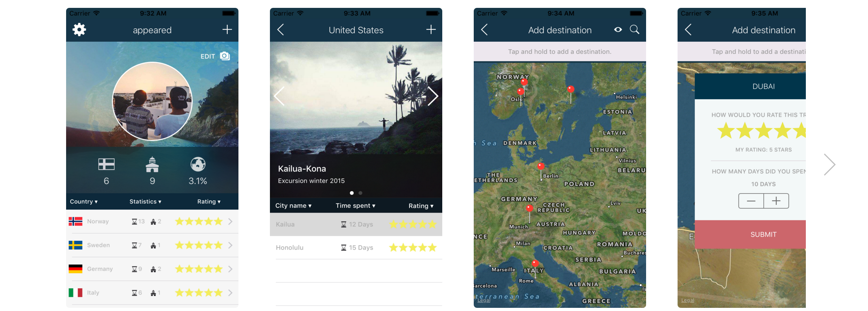Tap the countries flag icon showing 6
The height and width of the screenshot is (311, 868).
pyautogui.click(x=106, y=164)
